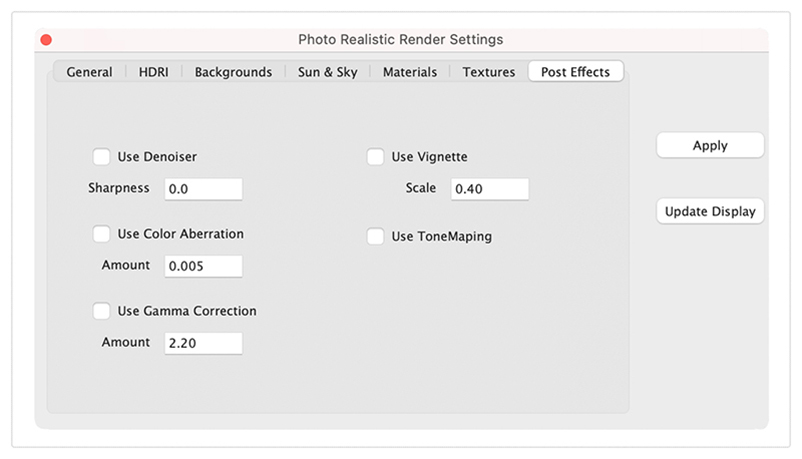Click the Vignette Scale input field

pos(490,189)
